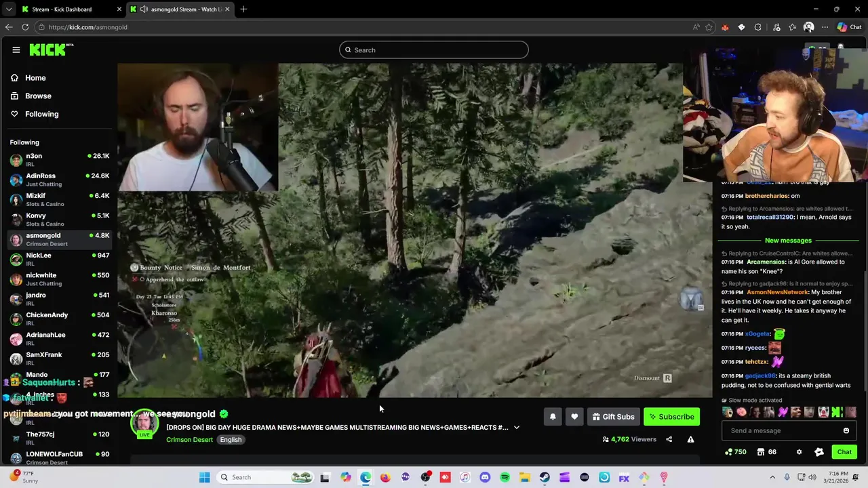Viewport: 868px width, 488px height.
Task: Select NickLee in the Following list
Action: (60, 259)
